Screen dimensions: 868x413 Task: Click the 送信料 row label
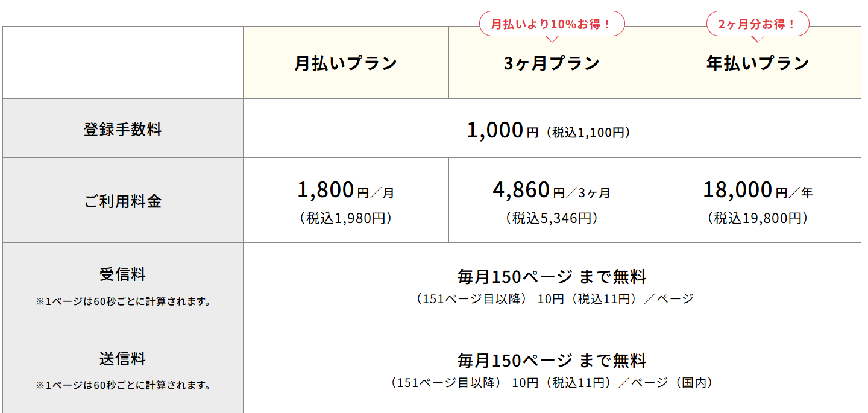pyautogui.click(x=123, y=359)
